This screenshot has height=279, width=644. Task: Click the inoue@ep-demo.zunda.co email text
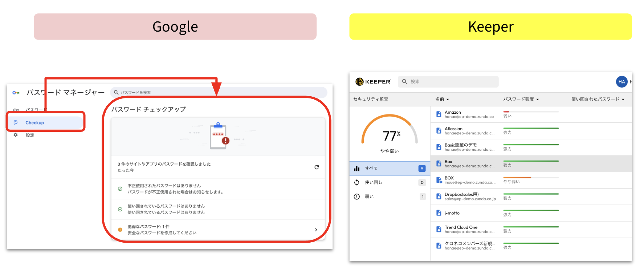coord(470,182)
